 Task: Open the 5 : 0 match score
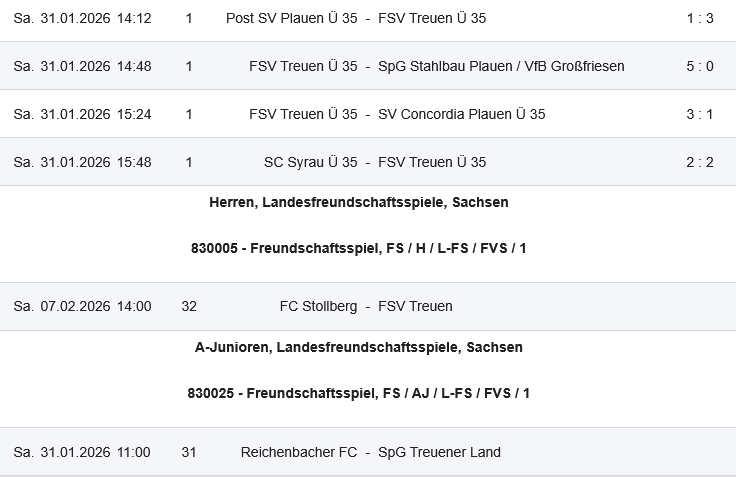(699, 66)
